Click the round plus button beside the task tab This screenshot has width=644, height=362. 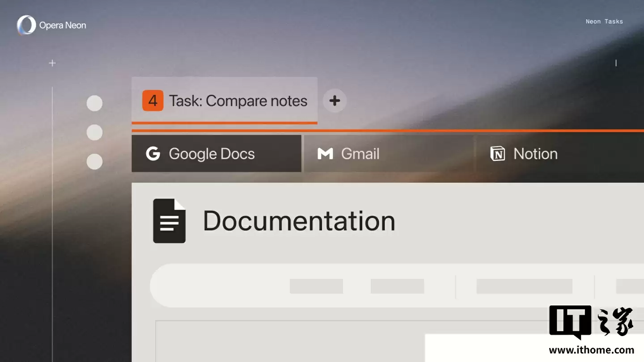[x=335, y=101]
